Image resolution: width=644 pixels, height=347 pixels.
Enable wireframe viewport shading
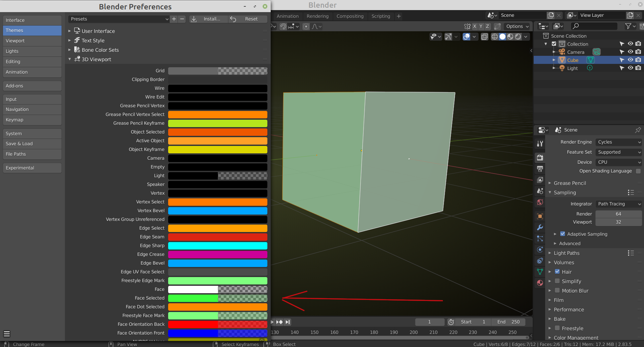click(495, 37)
